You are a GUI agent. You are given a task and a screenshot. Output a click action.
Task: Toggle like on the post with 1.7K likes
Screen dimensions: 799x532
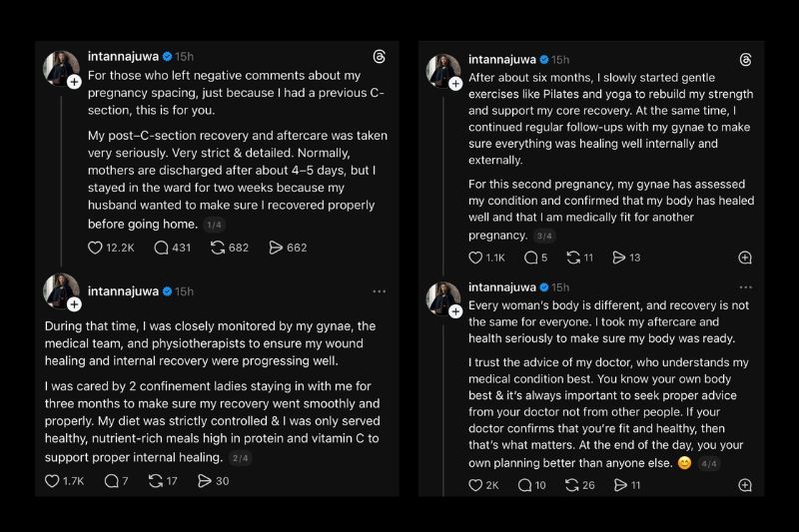click(x=54, y=481)
